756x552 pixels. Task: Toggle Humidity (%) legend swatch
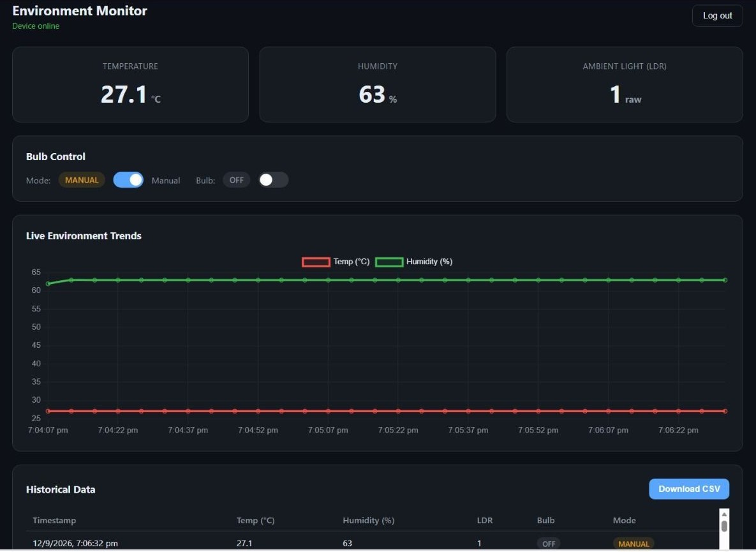[x=389, y=262]
